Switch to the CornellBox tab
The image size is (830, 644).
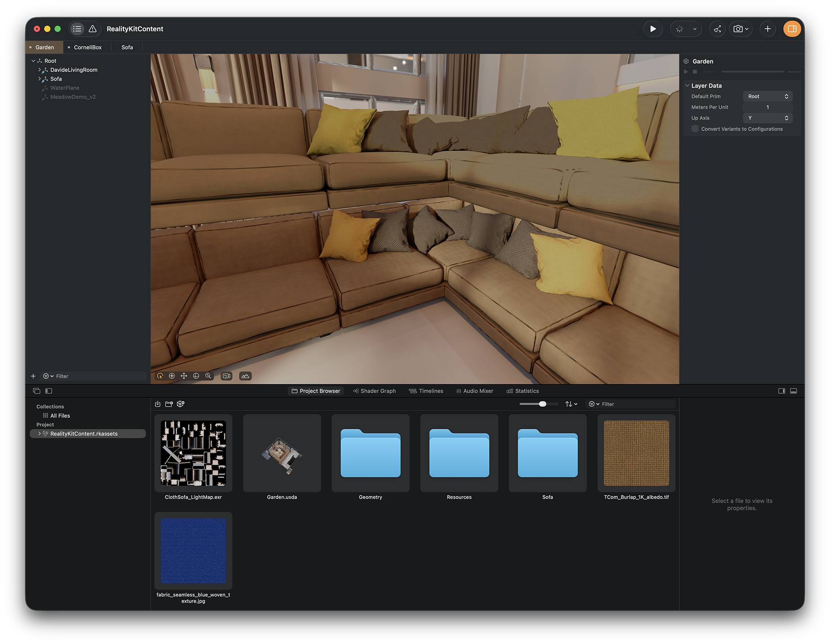87,47
